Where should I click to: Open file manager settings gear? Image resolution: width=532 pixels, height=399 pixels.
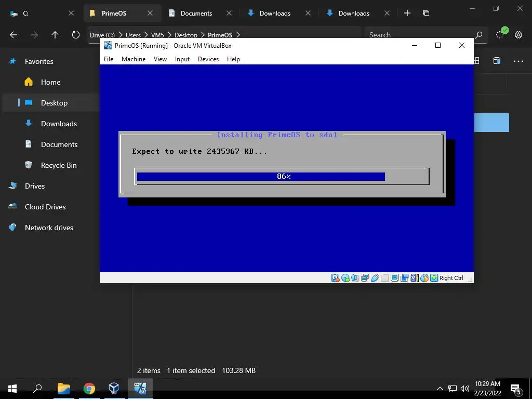click(x=518, y=35)
